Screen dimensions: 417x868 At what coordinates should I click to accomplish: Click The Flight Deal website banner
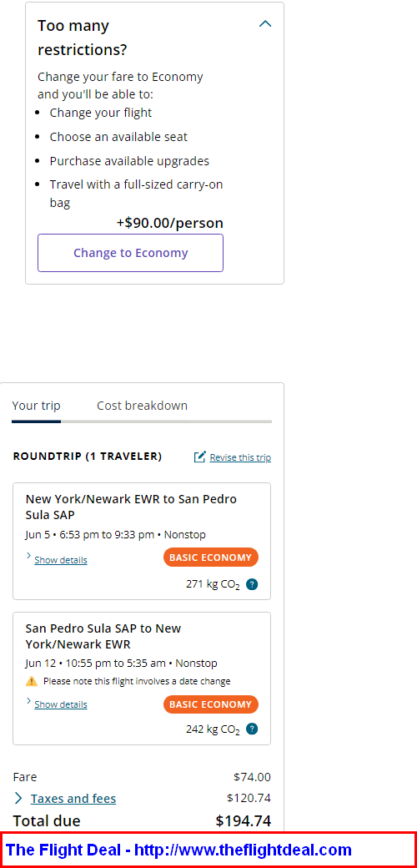pyautogui.click(x=208, y=850)
